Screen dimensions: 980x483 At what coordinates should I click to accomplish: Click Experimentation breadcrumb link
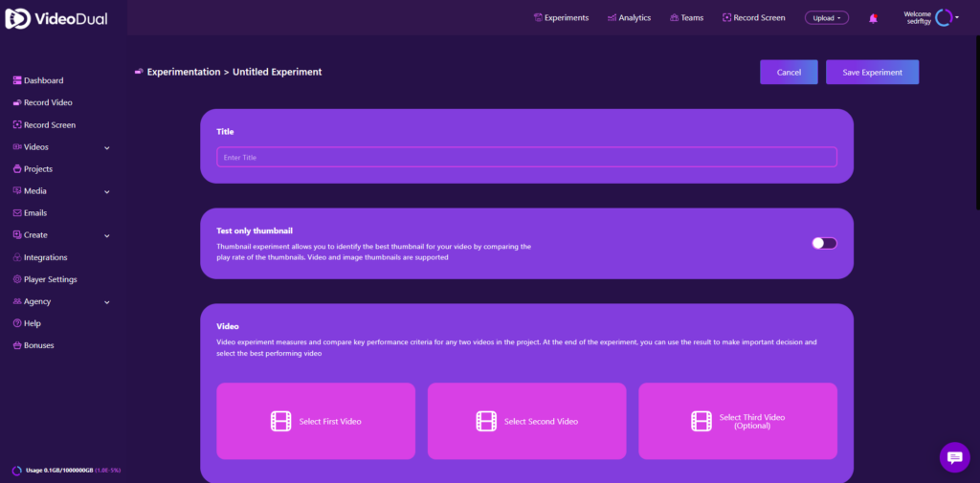click(x=184, y=72)
